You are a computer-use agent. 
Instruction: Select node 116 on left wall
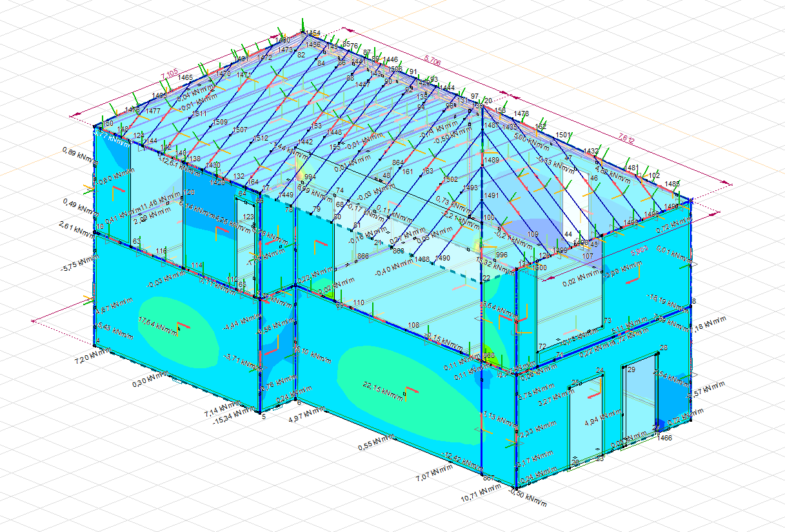click(161, 251)
